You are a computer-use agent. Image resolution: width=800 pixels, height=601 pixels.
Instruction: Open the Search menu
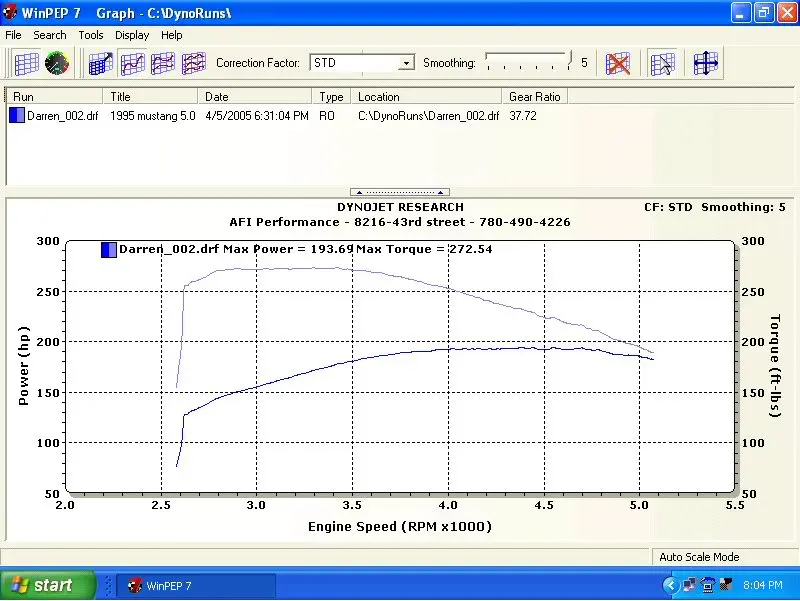coord(49,35)
